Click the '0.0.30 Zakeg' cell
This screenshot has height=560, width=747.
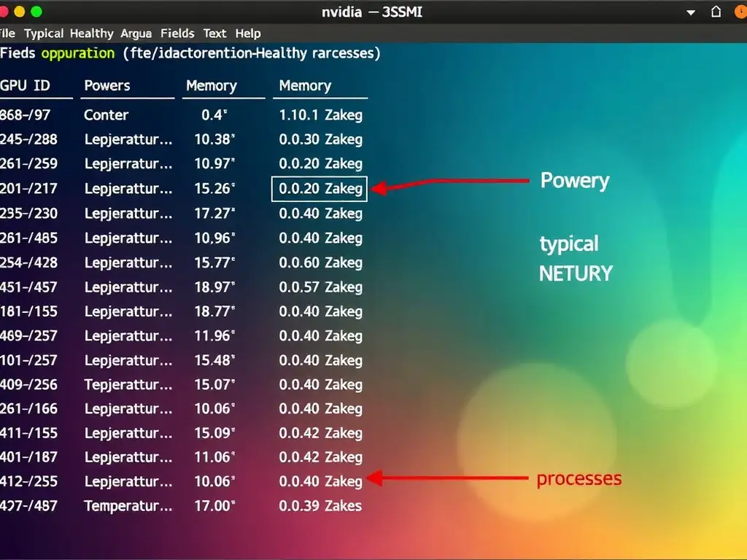(321, 140)
